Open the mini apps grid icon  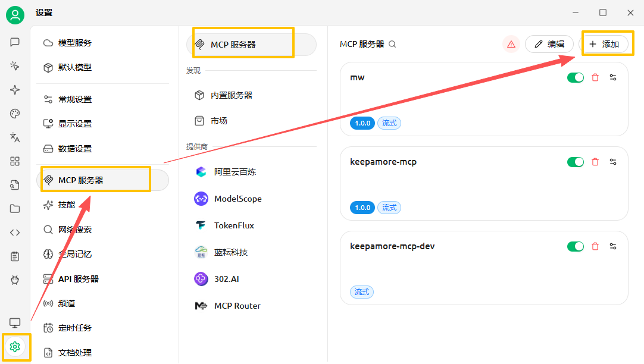(15, 161)
